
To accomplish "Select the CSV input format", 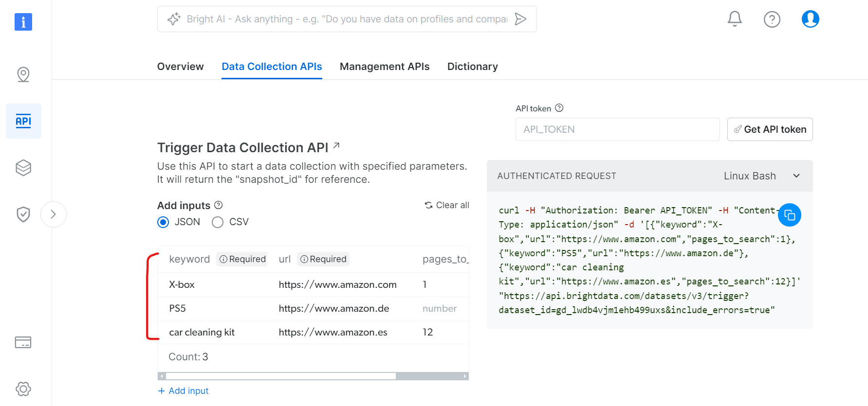I will point(218,222).
